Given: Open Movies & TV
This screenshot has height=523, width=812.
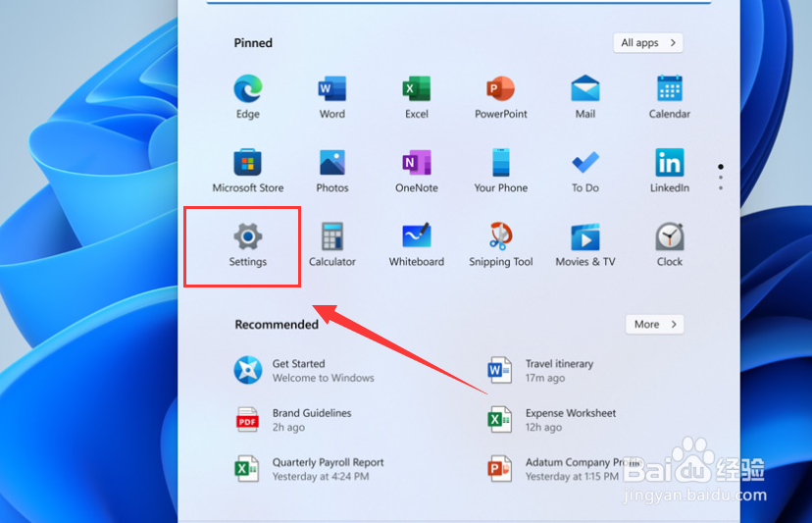Looking at the screenshot, I should (x=585, y=245).
